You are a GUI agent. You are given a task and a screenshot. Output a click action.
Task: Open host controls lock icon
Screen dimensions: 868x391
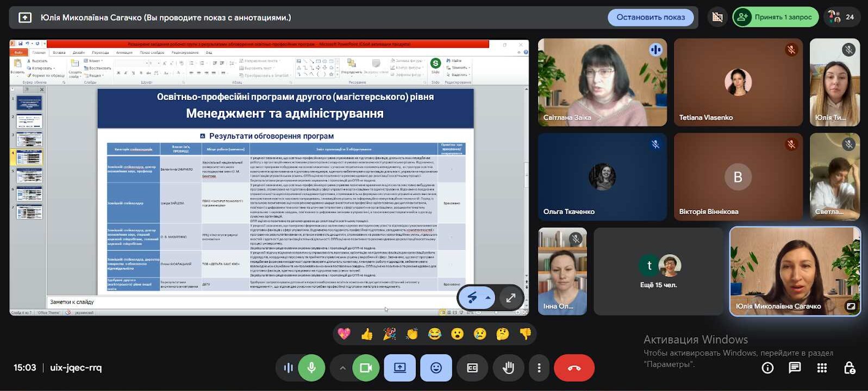850,368
